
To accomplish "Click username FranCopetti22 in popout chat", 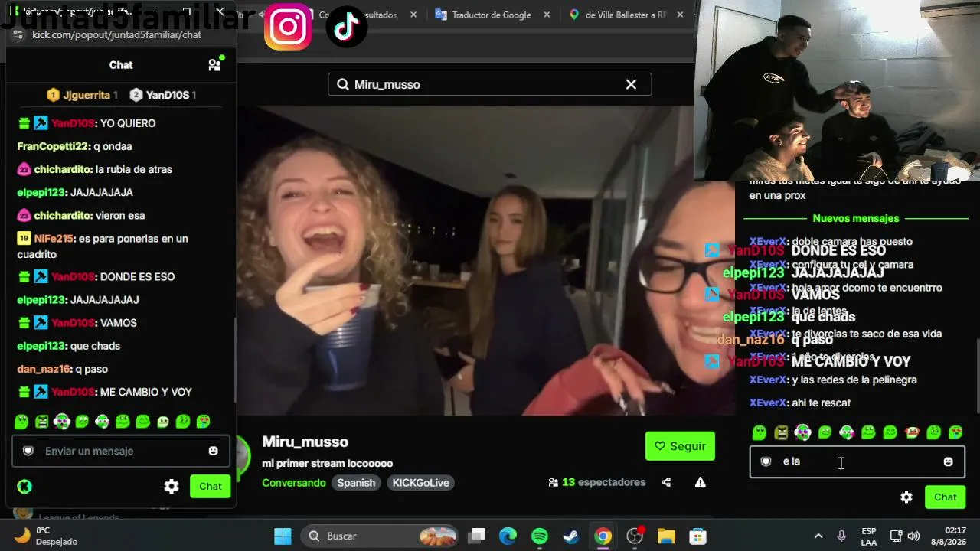I will pyautogui.click(x=53, y=146).
